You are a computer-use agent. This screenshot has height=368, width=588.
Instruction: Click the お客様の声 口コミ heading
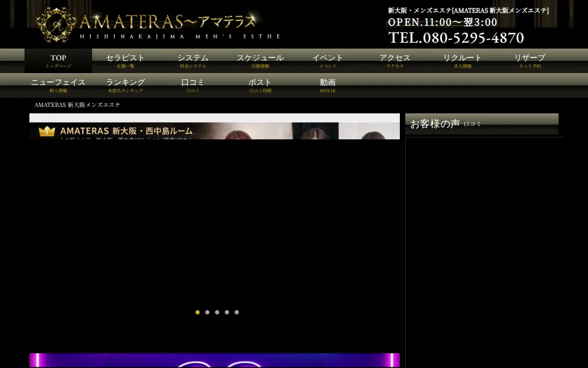coord(482,124)
